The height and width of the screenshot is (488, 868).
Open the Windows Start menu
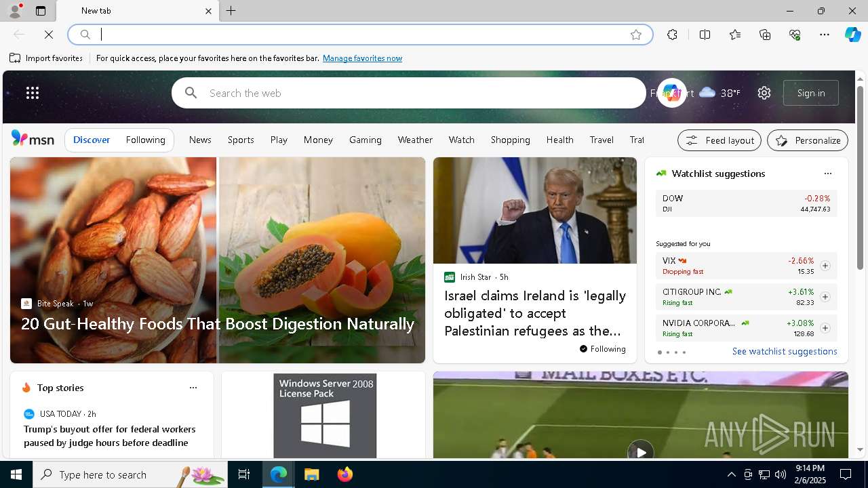coord(16,474)
